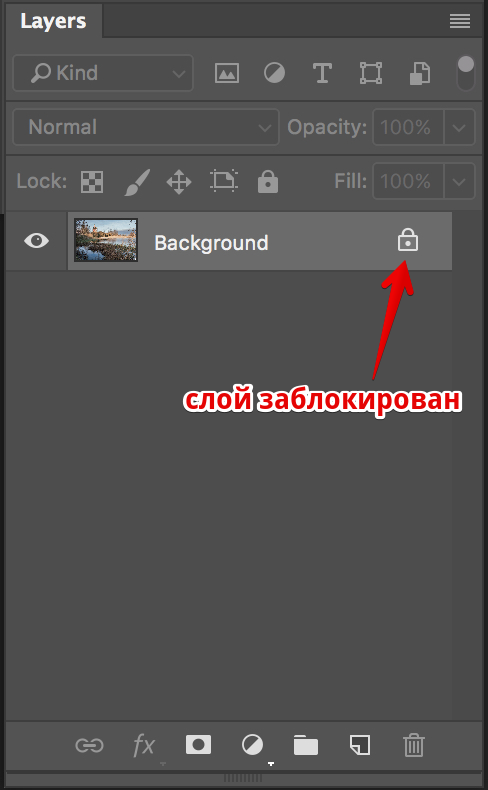488x790 pixels.
Task: Open the Layers panel hamburger menu
Action: click(460, 21)
